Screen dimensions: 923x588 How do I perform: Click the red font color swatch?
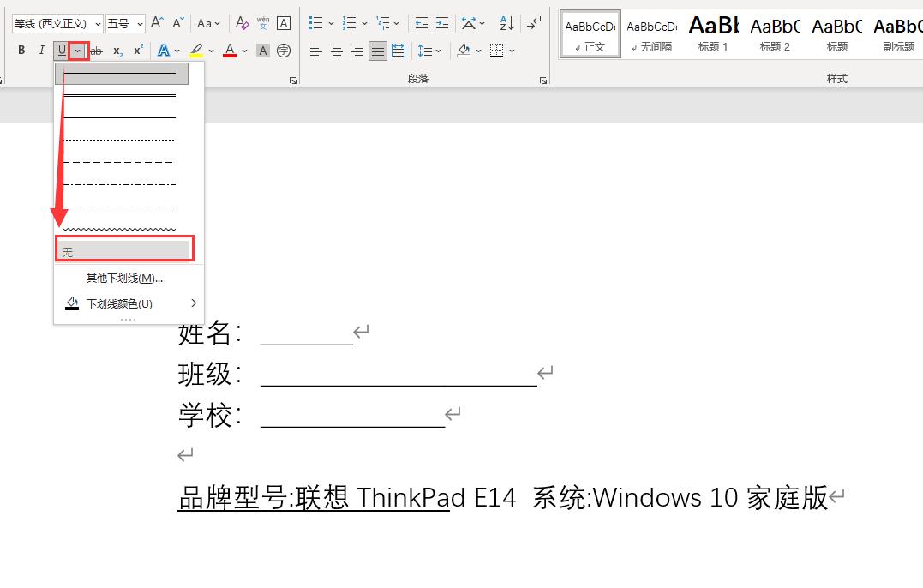[x=229, y=51]
